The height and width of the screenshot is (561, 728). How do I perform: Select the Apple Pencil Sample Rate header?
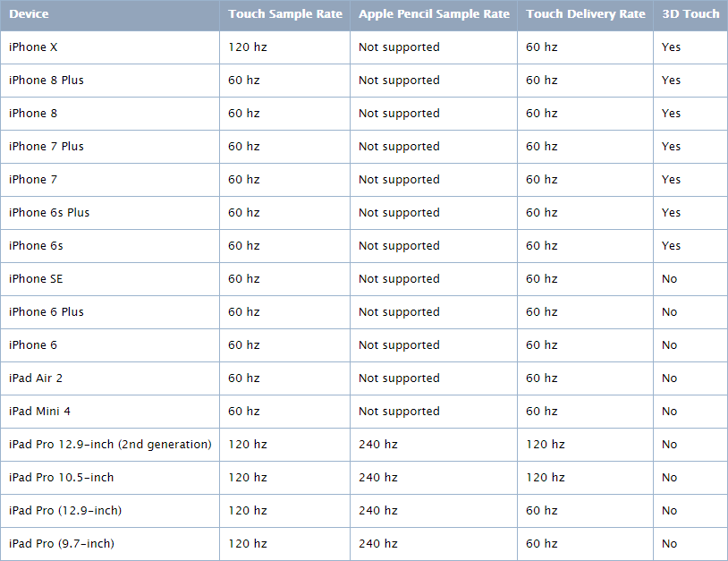(x=434, y=14)
